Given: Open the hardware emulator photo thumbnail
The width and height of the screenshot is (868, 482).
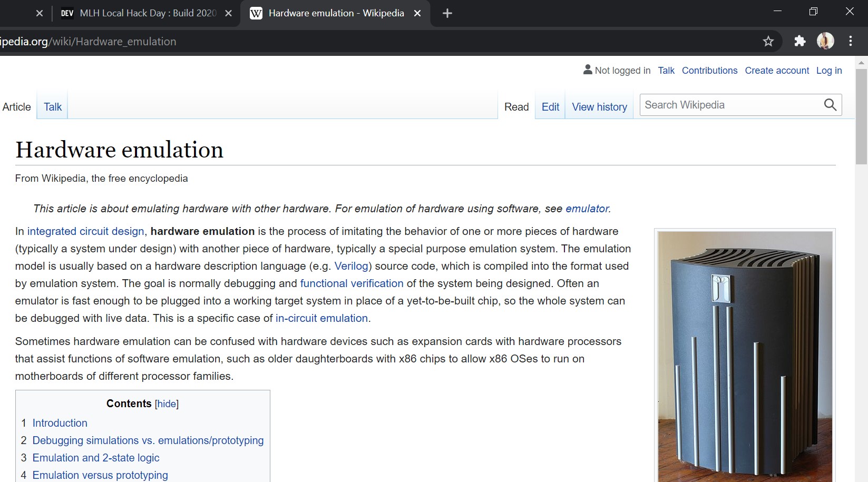Looking at the screenshot, I should pos(745,357).
